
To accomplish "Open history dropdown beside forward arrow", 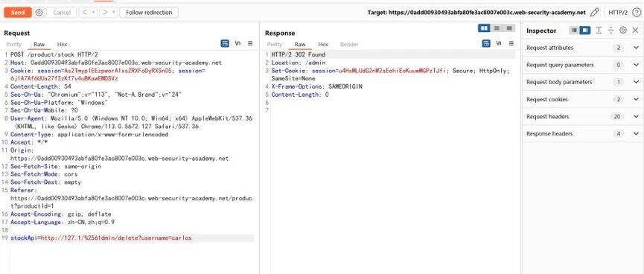I will pos(114,13).
